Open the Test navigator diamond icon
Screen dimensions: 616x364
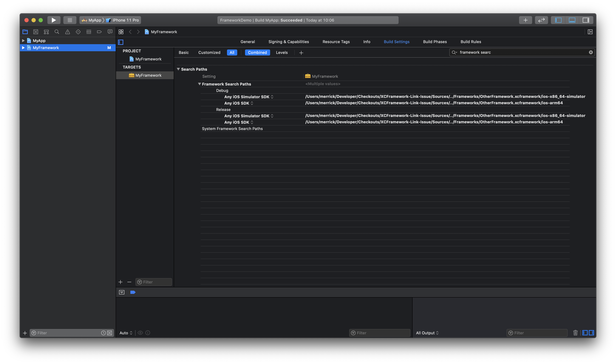(x=78, y=32)
